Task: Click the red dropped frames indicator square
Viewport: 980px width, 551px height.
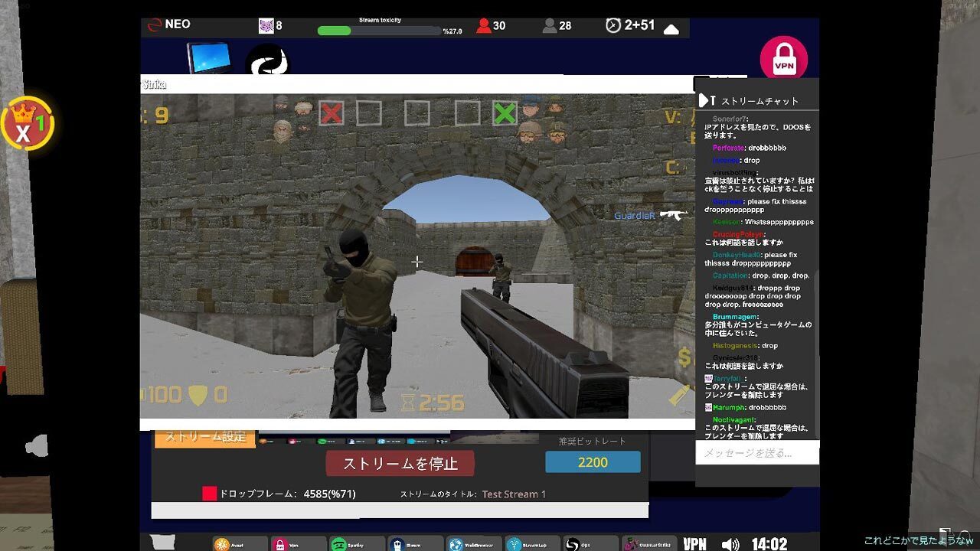Action: click(209, 494)
